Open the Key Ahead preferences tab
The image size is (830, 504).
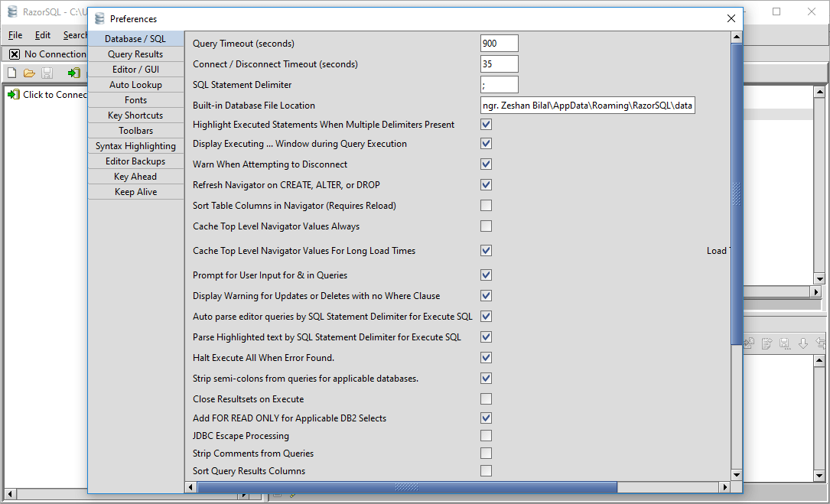(135, 177)
